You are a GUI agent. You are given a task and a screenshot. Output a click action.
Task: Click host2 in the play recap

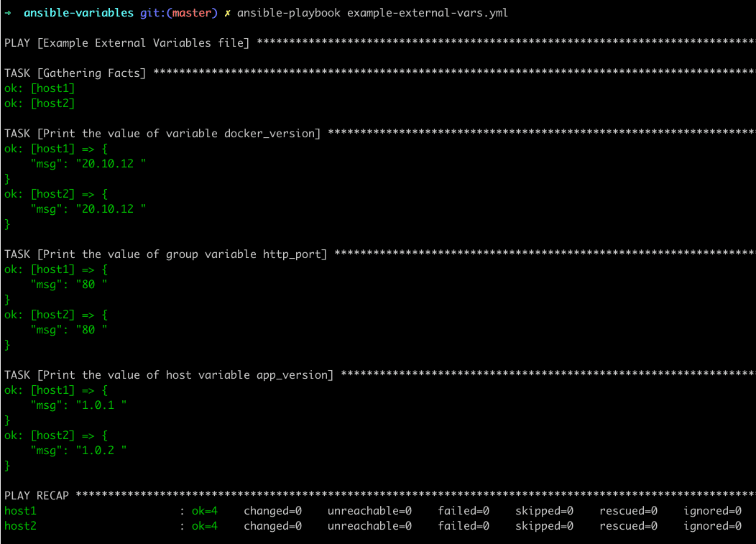click(19, 525)
